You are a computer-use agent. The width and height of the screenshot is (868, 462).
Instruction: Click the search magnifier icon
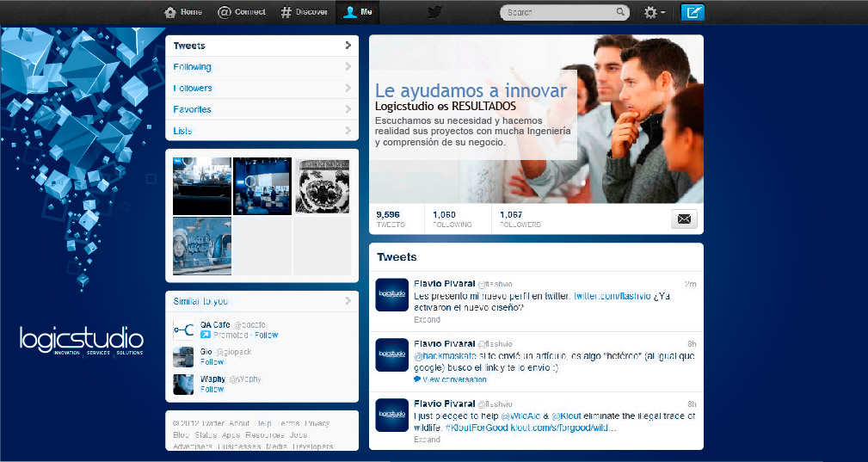coord(620,12)
